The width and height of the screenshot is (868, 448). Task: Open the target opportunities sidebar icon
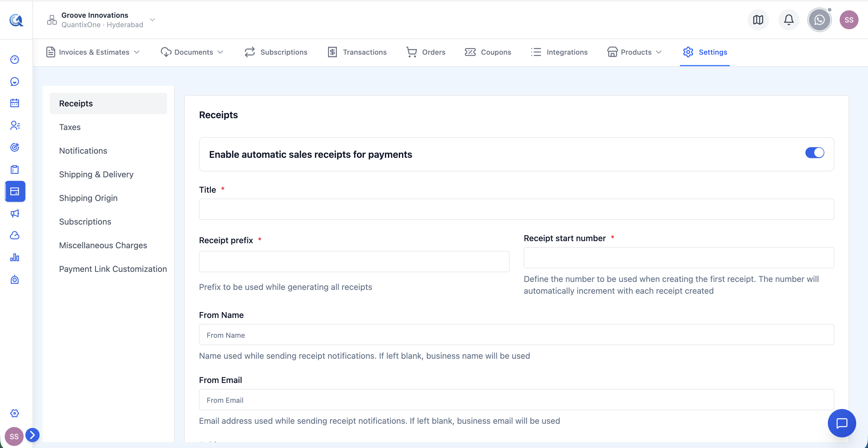click(x=14, y=147)
